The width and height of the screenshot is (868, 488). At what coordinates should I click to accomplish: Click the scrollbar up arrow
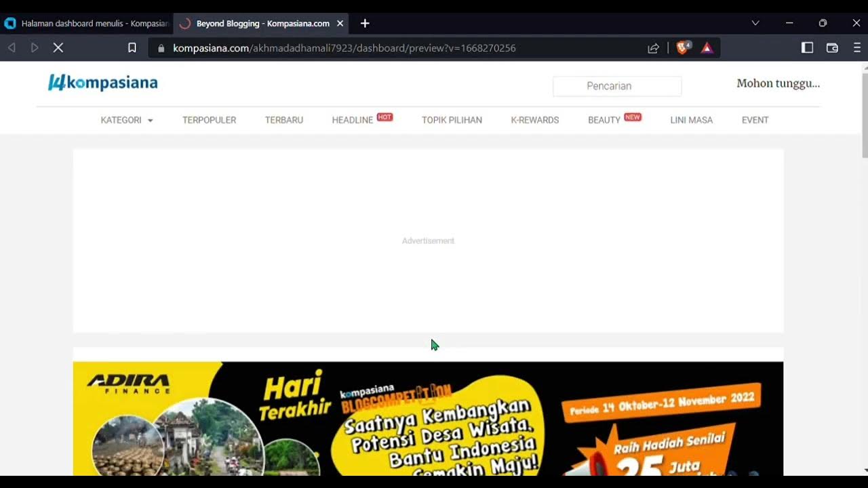[x=865, y=66]
